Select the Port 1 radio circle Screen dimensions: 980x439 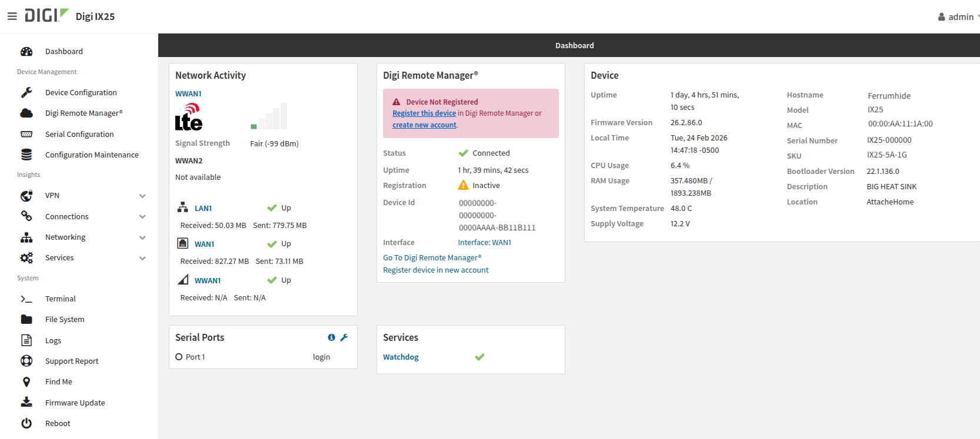179,357
